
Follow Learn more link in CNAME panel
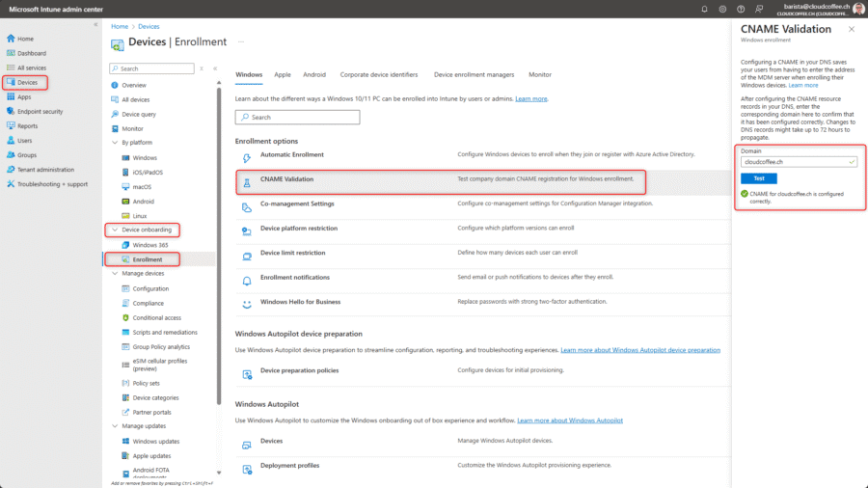pyautogui.click(x=802, y=85)
